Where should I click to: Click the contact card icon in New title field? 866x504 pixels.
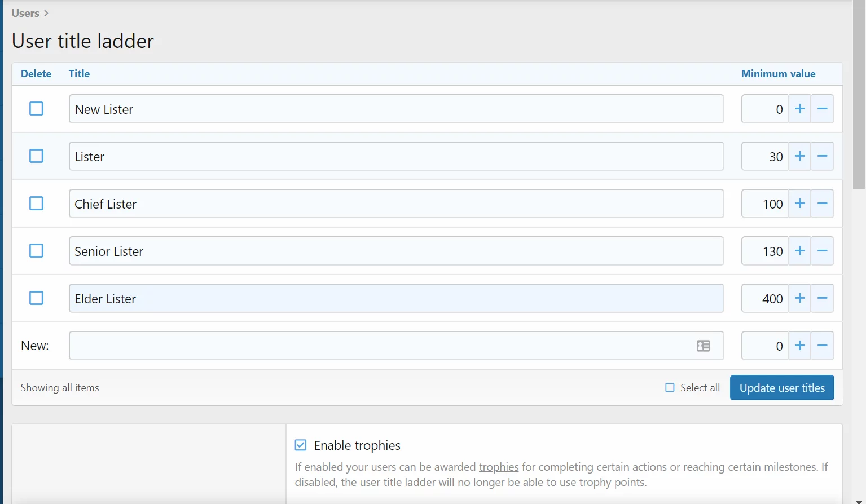click(x=703, y=346)
